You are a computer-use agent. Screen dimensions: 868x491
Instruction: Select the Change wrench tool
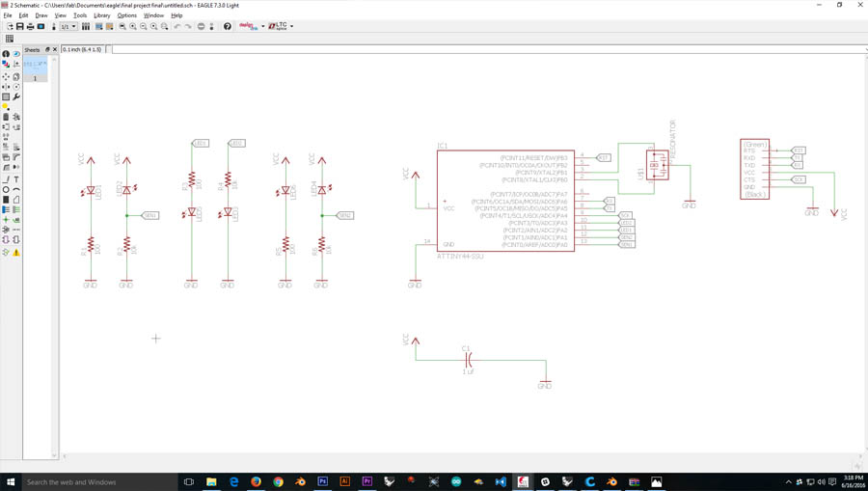coord(16,96)
